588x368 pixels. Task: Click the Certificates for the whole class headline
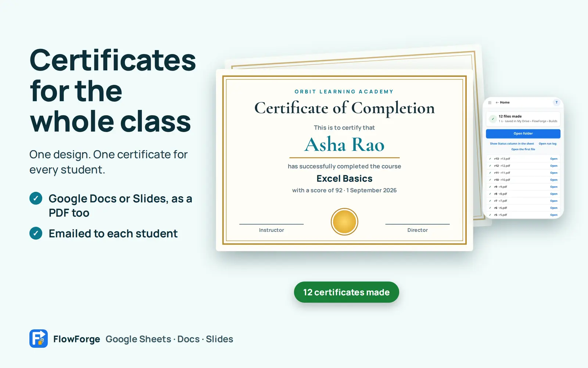coord(112,91)
